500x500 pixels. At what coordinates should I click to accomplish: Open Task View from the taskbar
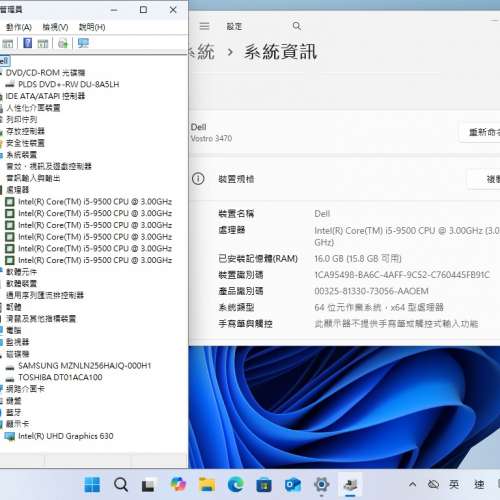point(148,485)
